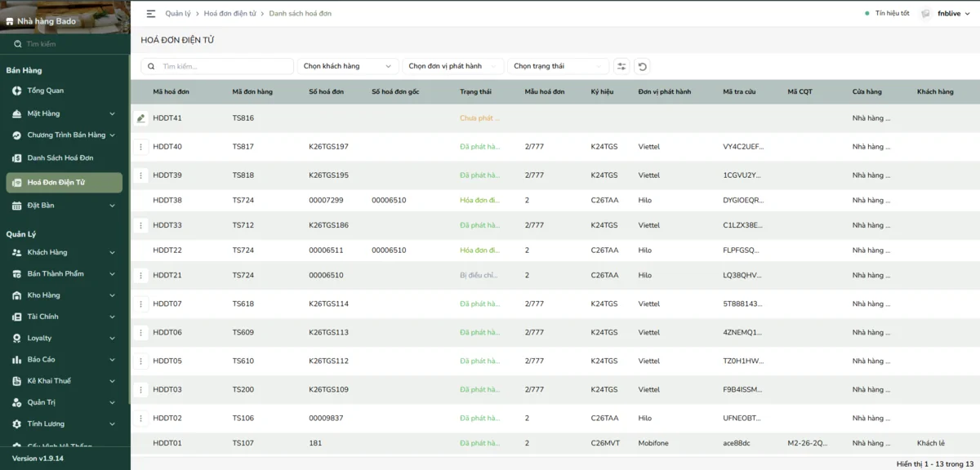This screenshot has height=470, width=980.
Task: Open the Chọn trạng thái dropdown
Action: coord(559,66)
